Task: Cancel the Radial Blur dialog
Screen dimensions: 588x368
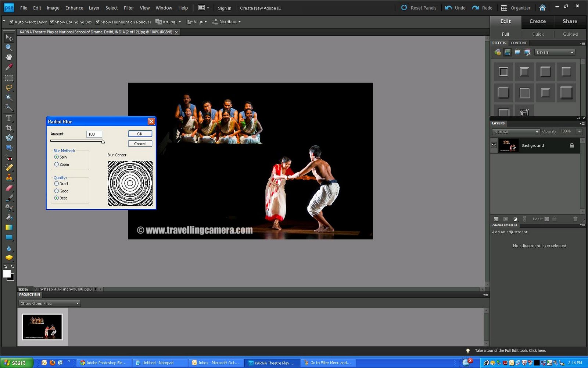Action: coord(140,144)
